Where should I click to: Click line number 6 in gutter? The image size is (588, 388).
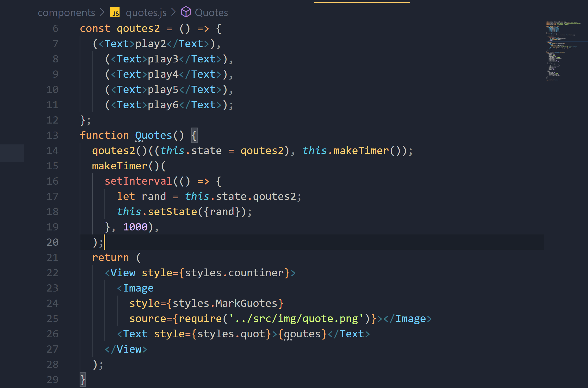pyautogui.click(x=55, y=28)
